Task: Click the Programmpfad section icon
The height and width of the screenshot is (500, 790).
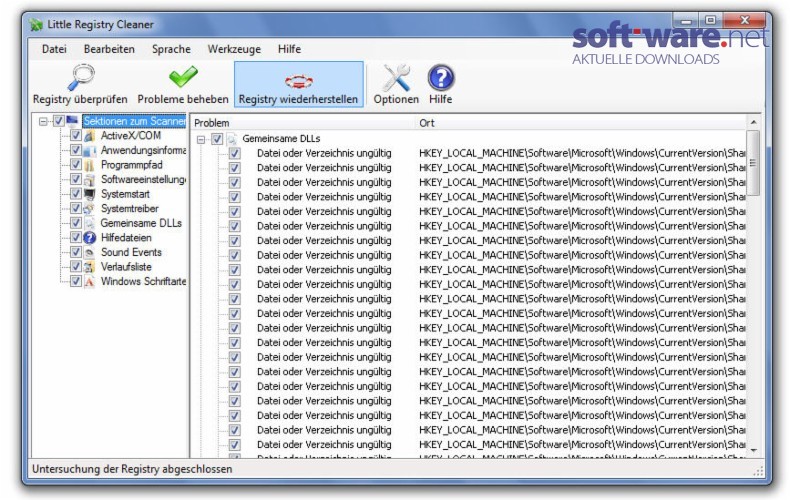Action: [90, 165]
